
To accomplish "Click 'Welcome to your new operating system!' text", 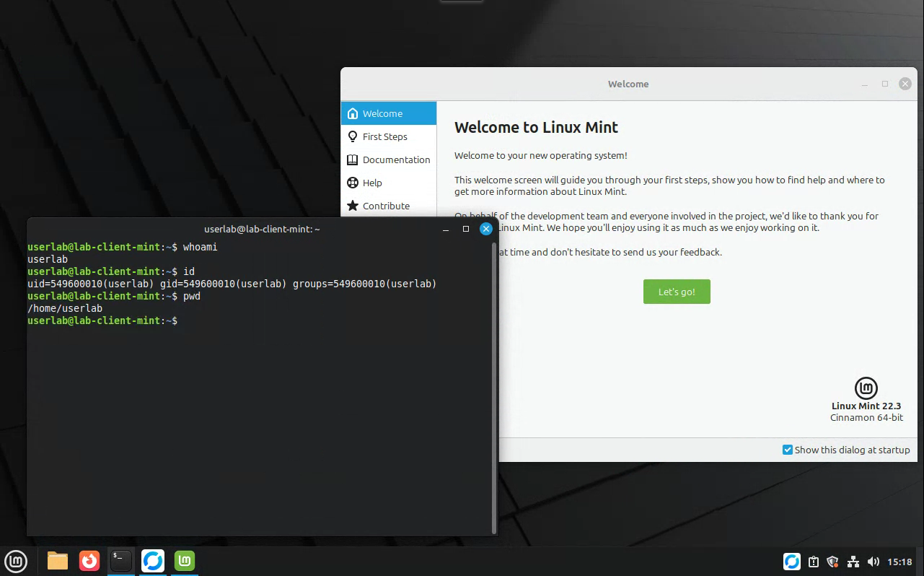I will (x=541, y=155).
